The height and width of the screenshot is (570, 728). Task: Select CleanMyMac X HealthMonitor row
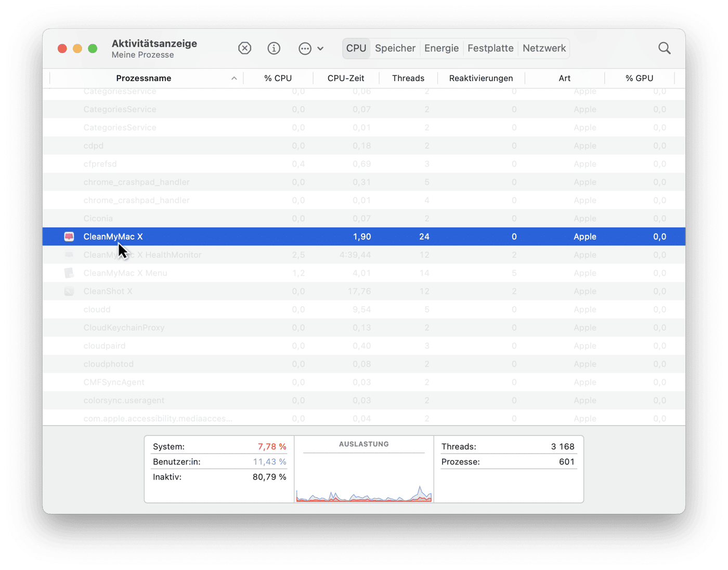364,255
